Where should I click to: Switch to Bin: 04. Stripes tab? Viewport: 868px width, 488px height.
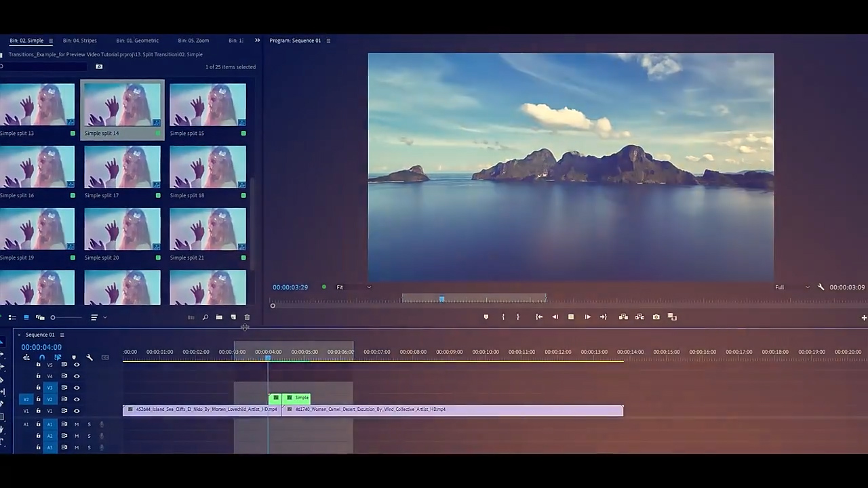pyautogui.click(x=79, y=41)
